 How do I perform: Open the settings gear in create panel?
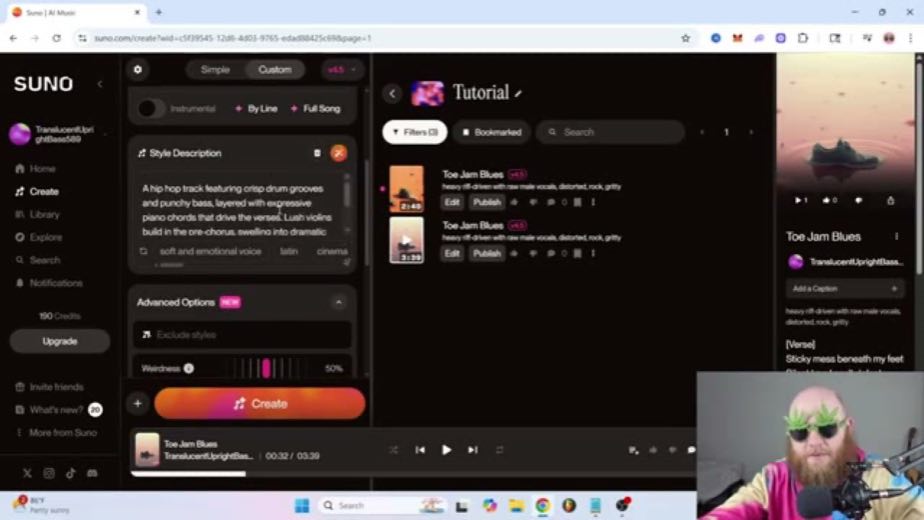coord(137,70)
